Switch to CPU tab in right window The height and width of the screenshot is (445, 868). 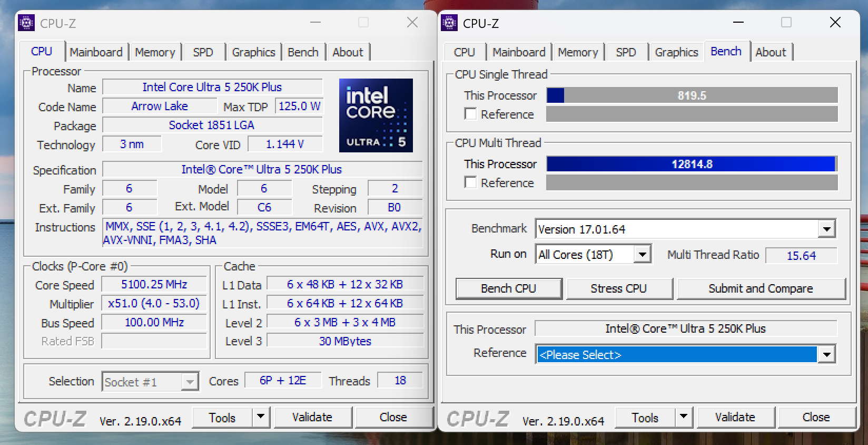tap(465, 52)
